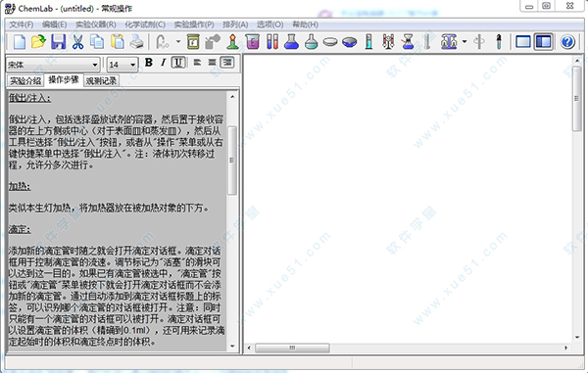Viewport: 588px width, 373px height.
Task: Add test tubes to the workspace
Action: pyautogui.click(x=272, y=41)
